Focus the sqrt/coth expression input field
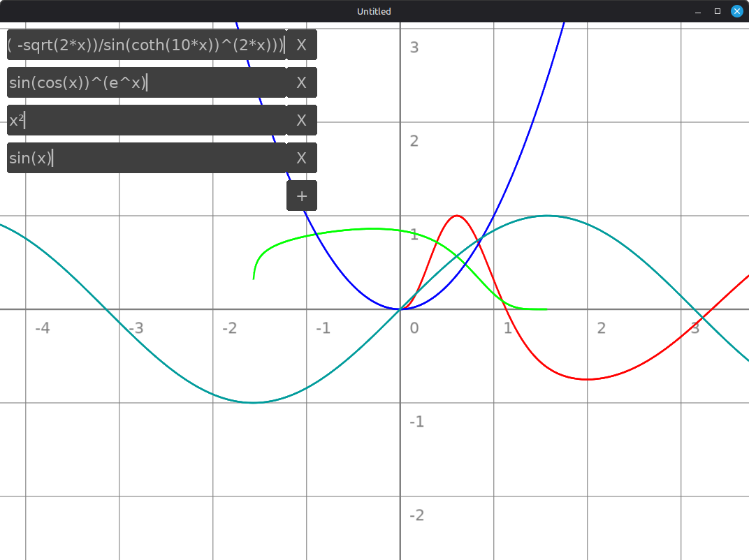This screenshot has width=749, height=560. 146,45
